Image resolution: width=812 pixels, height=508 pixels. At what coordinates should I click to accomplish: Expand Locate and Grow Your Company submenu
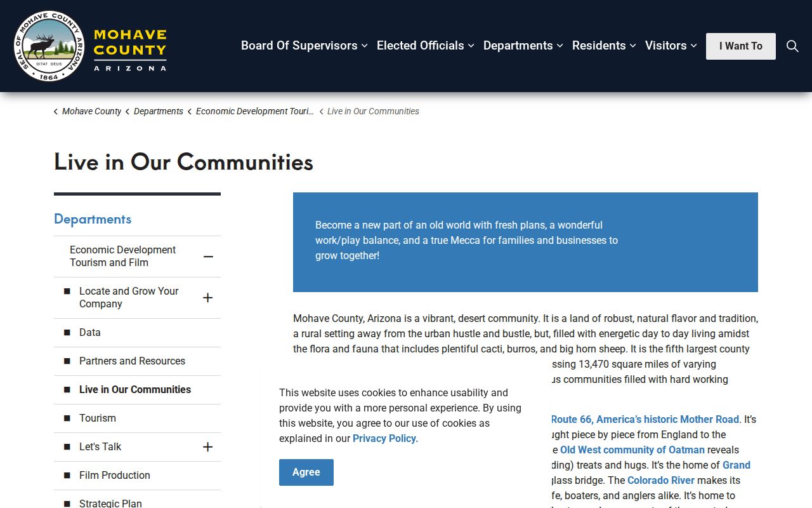pos(207,298)
